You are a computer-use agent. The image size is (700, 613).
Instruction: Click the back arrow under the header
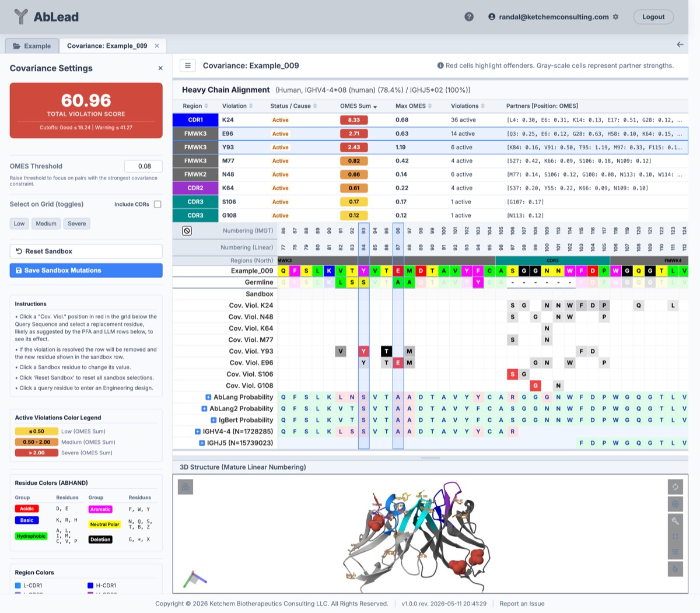point(680,45)
